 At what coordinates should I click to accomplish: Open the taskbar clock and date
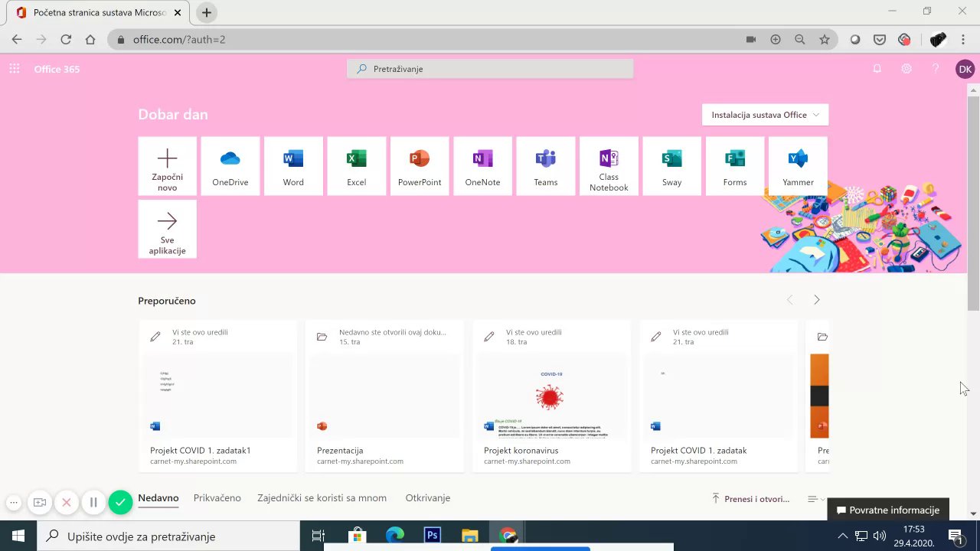(x=913, y=536)
